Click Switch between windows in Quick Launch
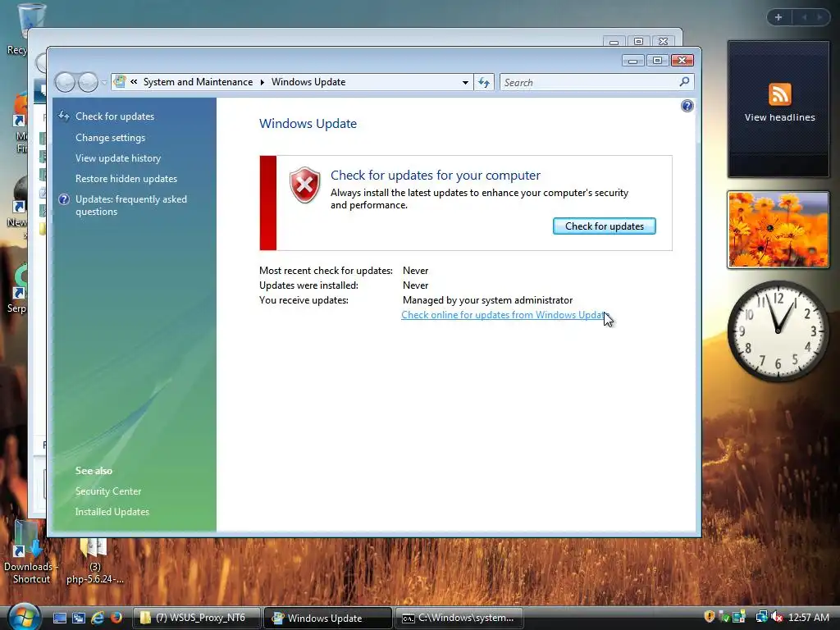The image size is (840, 630). coord(79,618)
